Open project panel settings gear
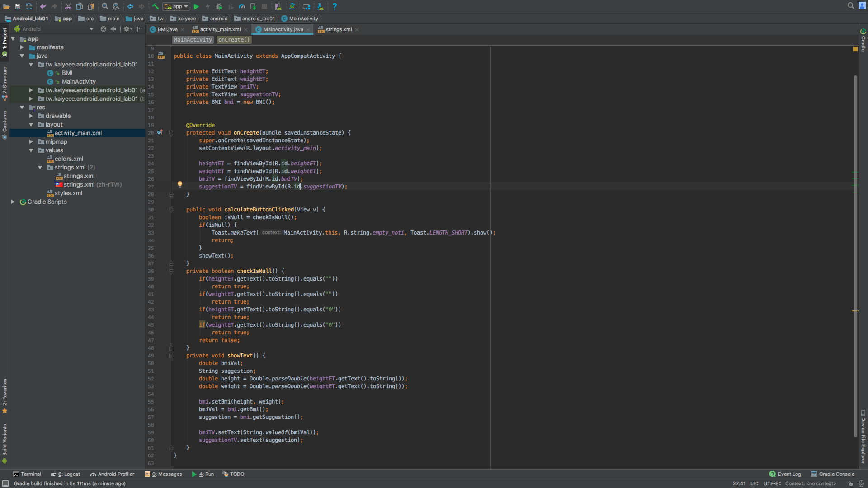The width and height of the screenshot is (868, 488). point(127,29)
